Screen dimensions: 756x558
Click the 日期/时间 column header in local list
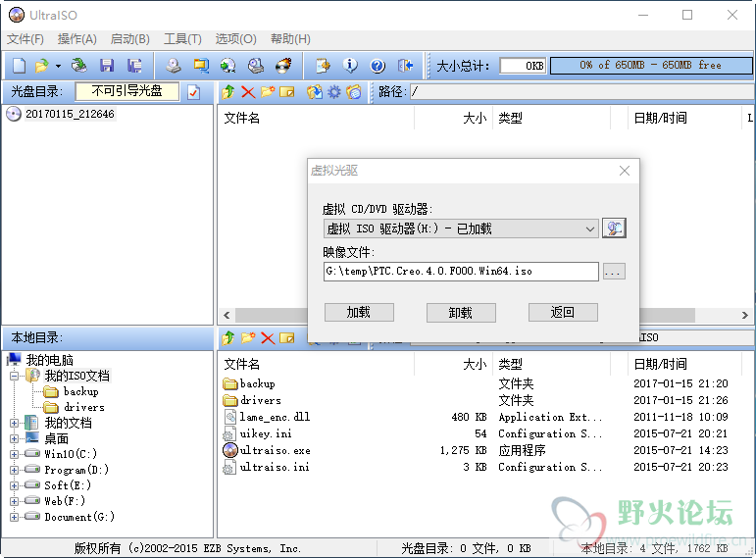tap(660, 364)
